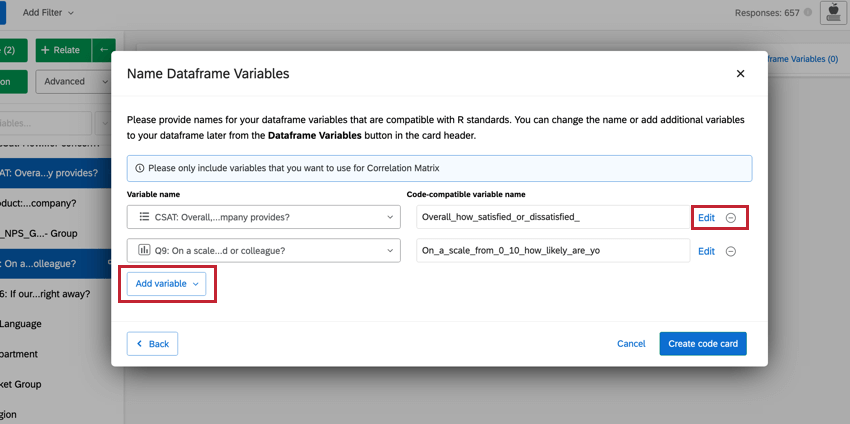
Task: Cancel the dataframe naming dialog
Action: [x=631, y=344]
